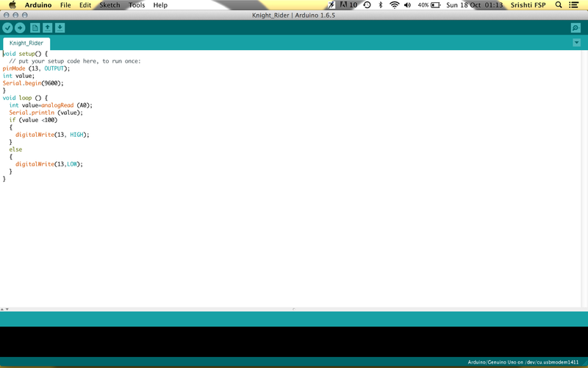
Task: Click the Time Machine menu bar icon
Action: [x=367, y=5]
